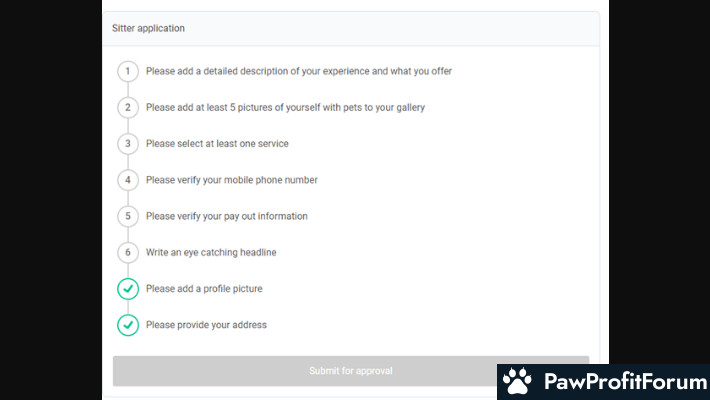This screenshot has height=400, width=710.
Task: Select 'Please provide your address' text
Action: [x=206, y=325]
